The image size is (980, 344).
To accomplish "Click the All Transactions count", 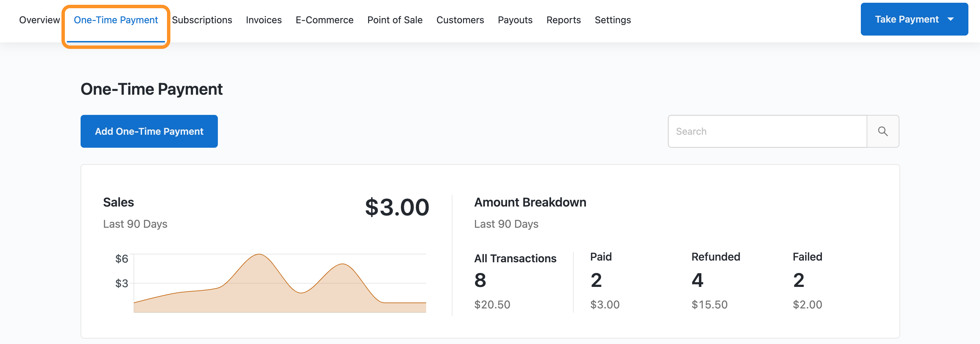I will coord(480,280).
